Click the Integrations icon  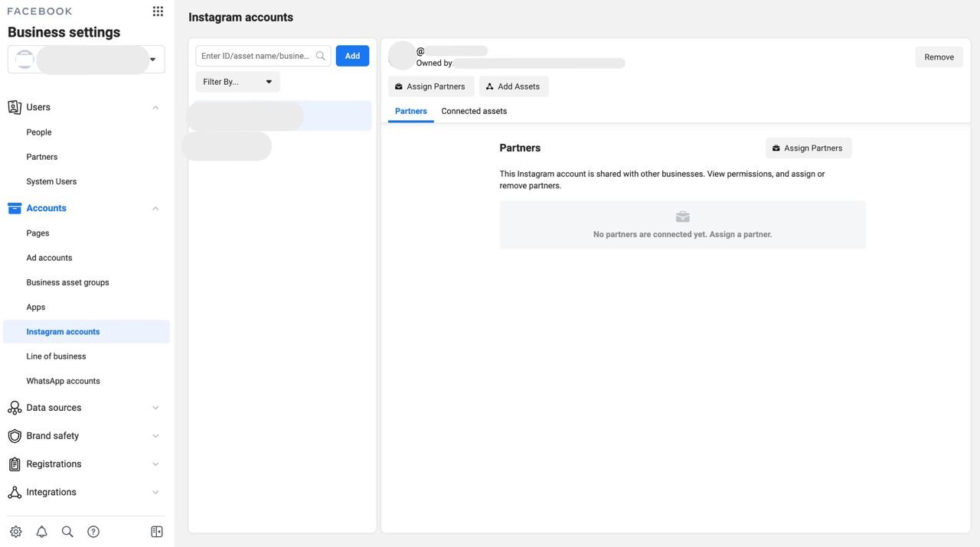[x=15, y=493]
